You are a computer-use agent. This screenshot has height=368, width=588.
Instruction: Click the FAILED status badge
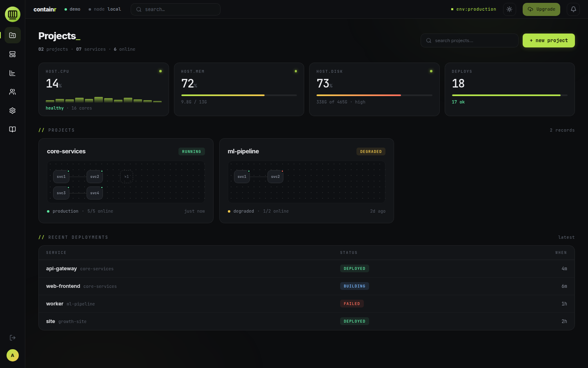[x=352, y=304]
